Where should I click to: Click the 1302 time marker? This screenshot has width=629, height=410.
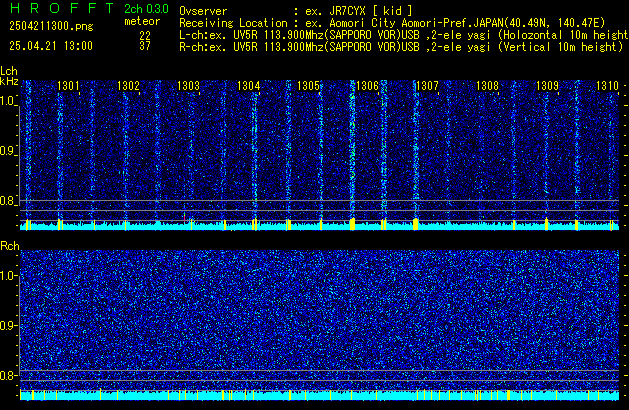tap(128, 86)
